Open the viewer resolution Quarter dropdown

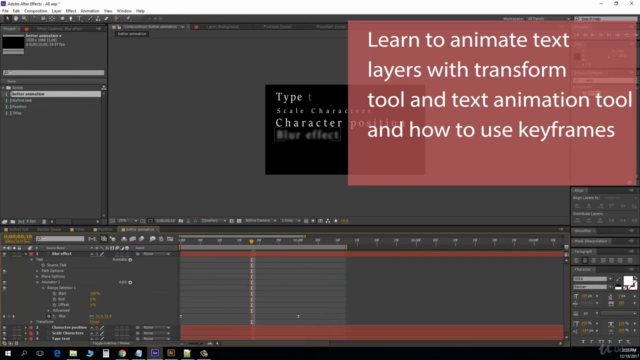tap(213, 221)
